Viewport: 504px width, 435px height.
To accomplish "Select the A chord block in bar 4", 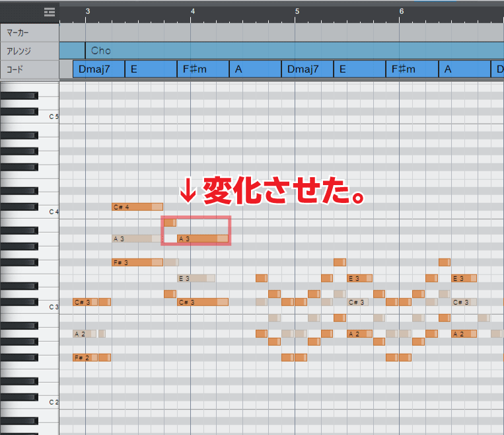I will pos(255,69).
